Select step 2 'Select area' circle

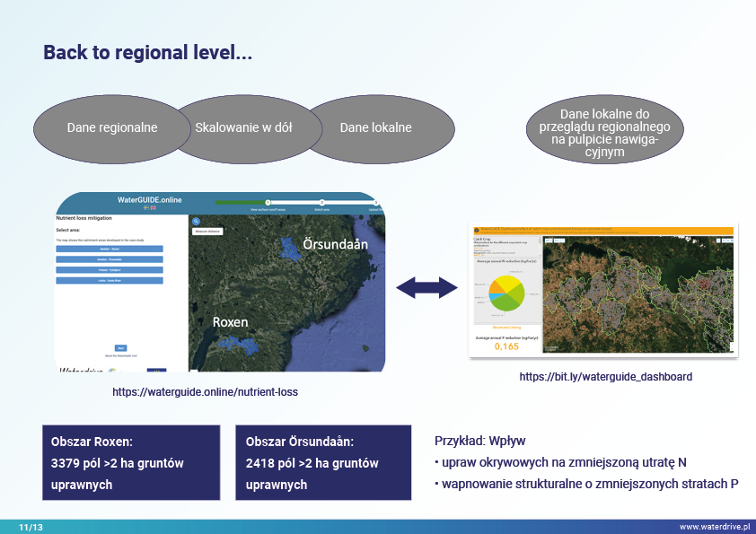coord(322,202)
